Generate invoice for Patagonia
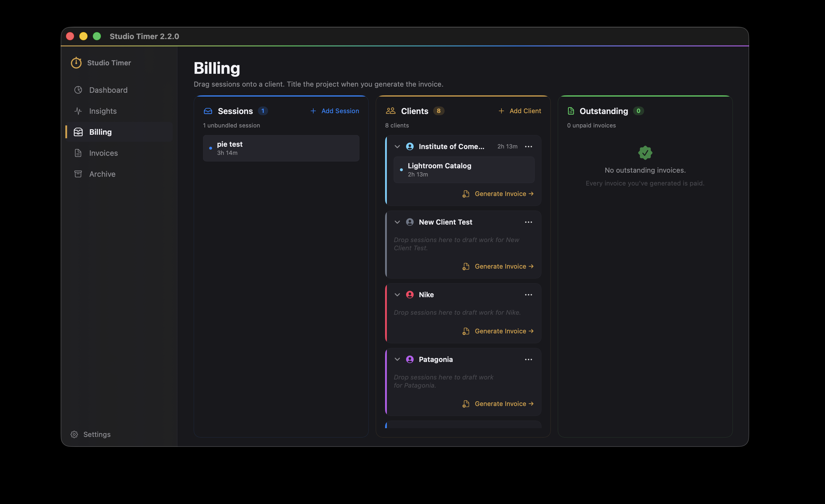 point(498,404)
